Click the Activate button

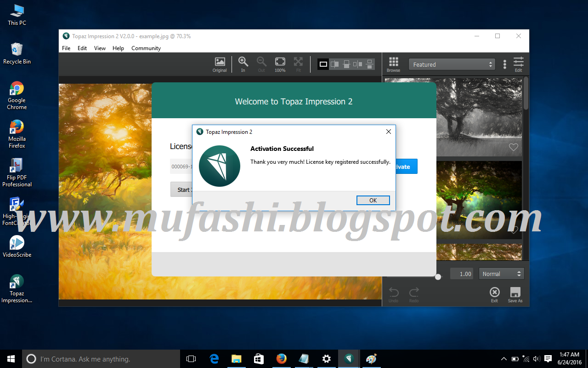[406, 167]
